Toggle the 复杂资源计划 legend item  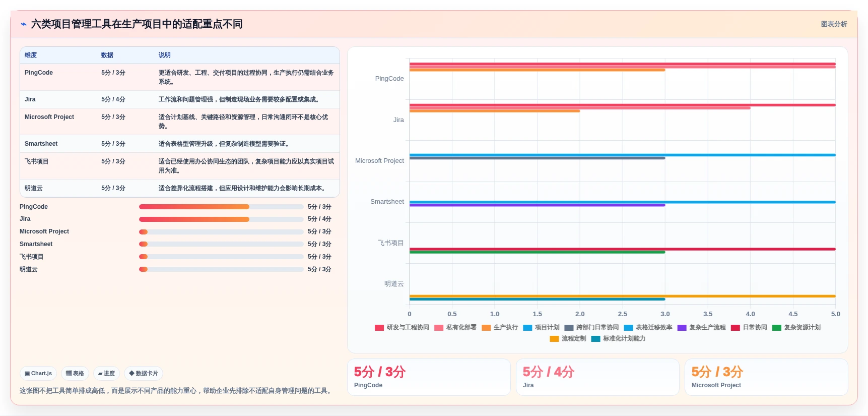tap(796, 328)
